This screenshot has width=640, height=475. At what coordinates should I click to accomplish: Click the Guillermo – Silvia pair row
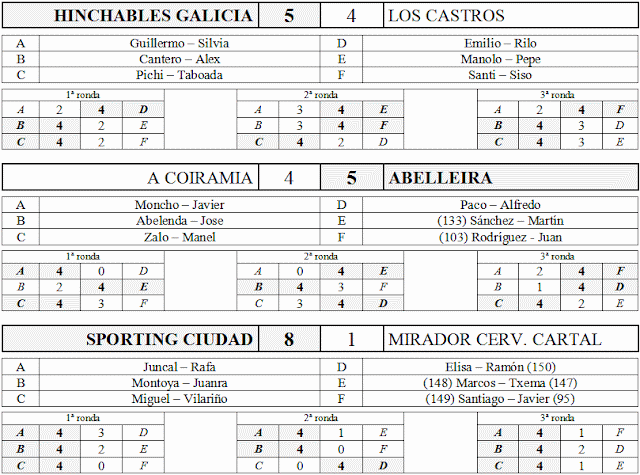pos(179,43)
